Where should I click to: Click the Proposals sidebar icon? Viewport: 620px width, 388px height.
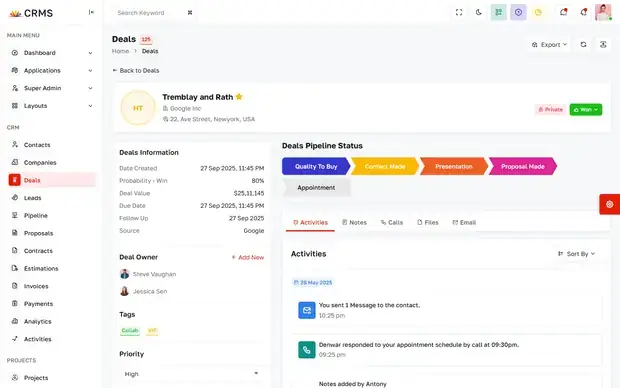pos(15,233)
